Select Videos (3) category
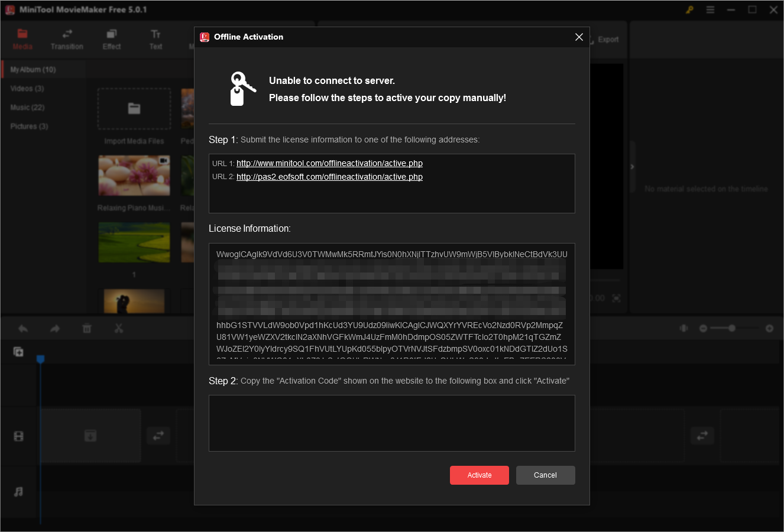The image size is (784, 532). tap(27, 89)
